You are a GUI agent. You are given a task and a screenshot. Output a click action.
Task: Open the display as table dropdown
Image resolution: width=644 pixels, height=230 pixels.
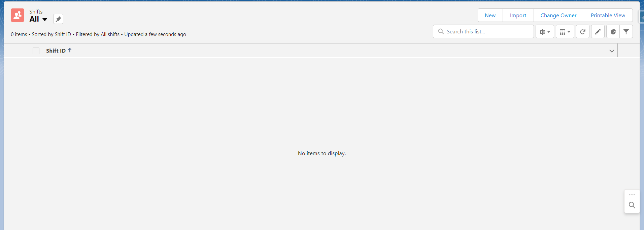565,32
